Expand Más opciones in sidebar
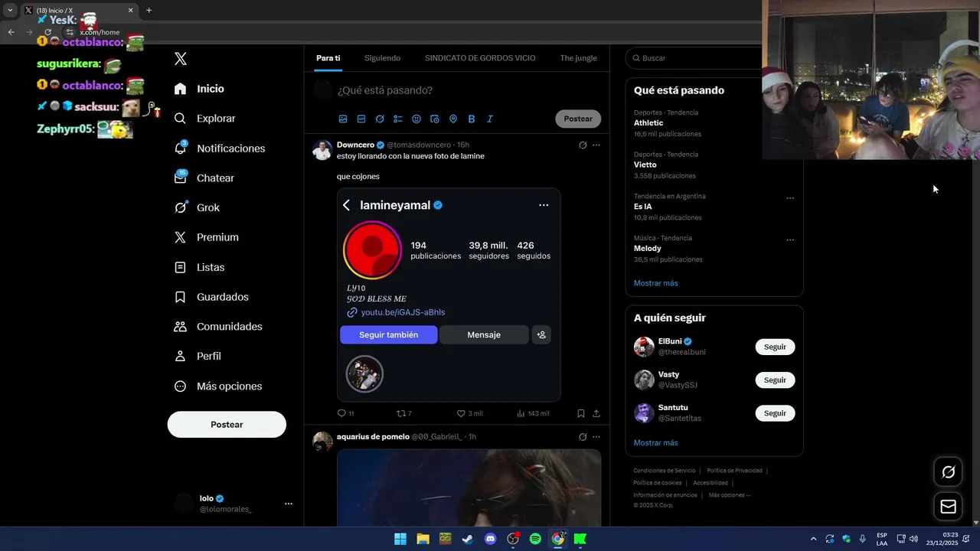The image size is (980, 551). 219,386
